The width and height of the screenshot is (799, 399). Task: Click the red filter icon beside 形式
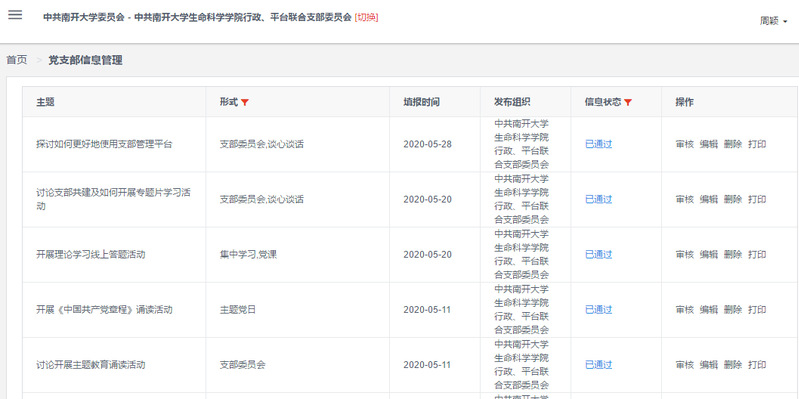pos(245,102)
